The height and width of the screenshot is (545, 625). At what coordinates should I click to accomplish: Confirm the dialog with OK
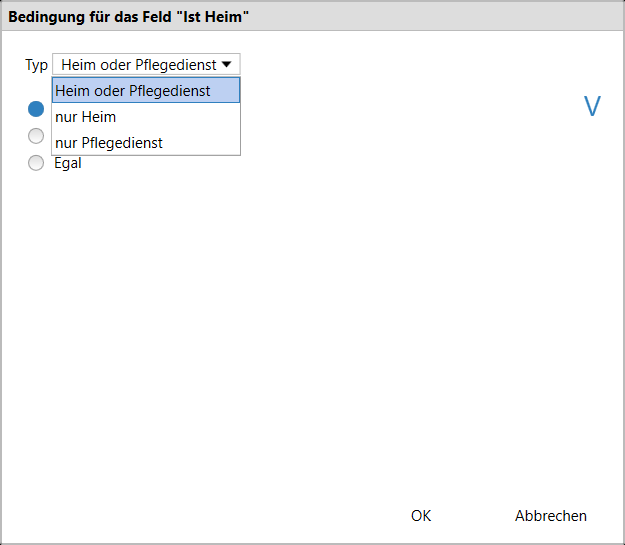[421, 516]
